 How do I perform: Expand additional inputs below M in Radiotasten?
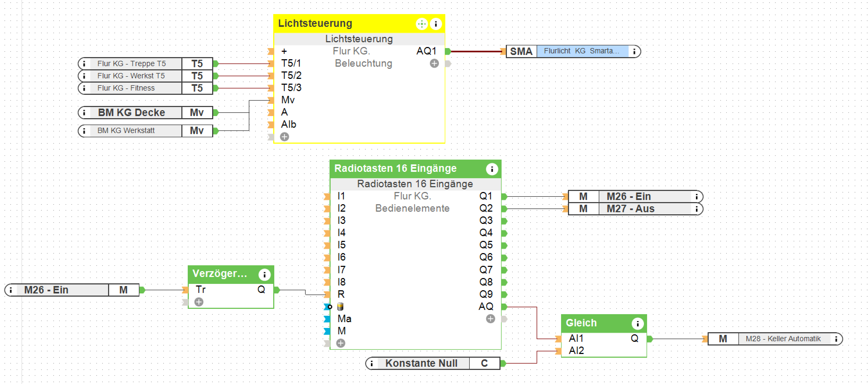[x=341, y=343]
